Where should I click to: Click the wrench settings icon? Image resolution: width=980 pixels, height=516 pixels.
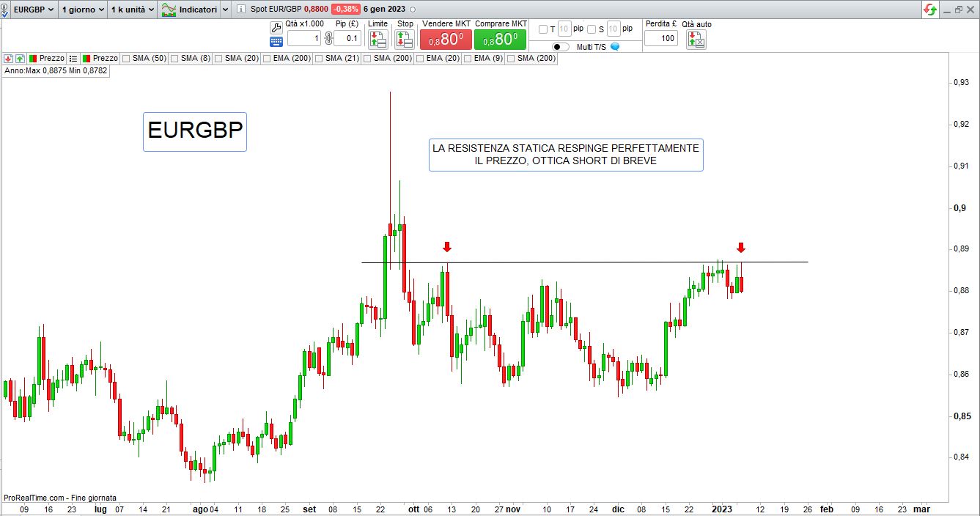coord(276,27)
